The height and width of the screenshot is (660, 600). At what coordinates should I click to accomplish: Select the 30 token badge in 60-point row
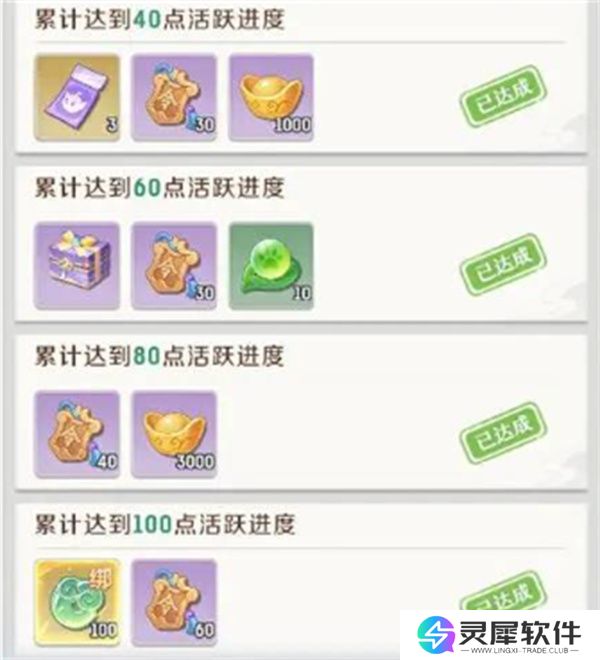tap(174, 266)
